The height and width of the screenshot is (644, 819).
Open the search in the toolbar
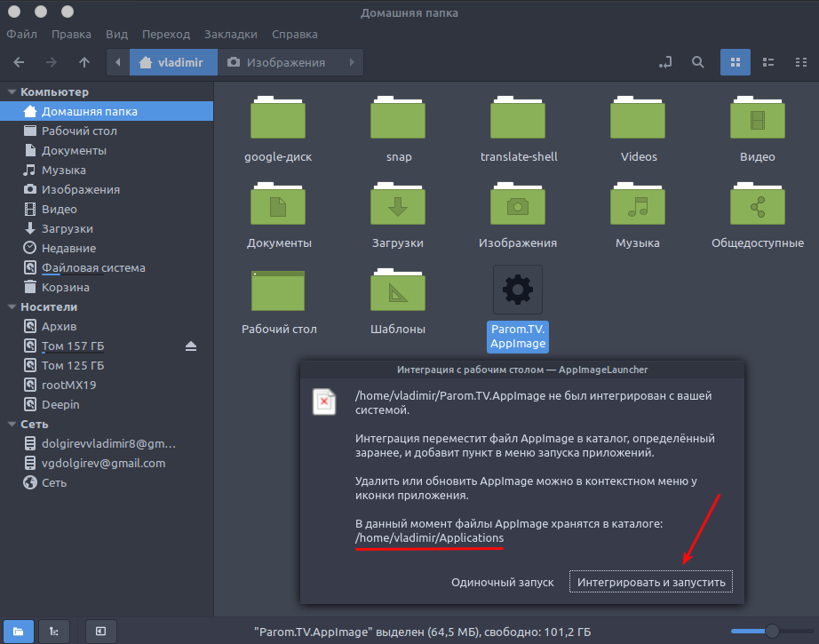(x=697, y=62)
